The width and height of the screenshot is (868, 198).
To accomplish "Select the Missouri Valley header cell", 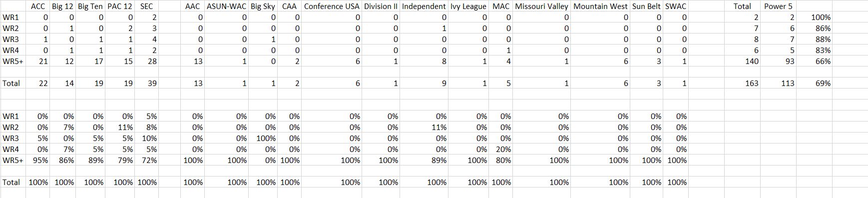I will 541,6.
